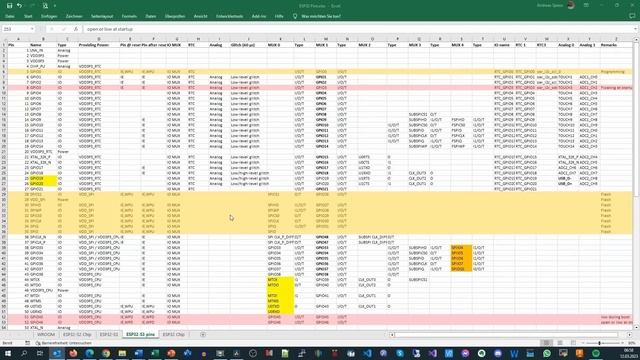Open Windows taskbar search

[24, 353]
